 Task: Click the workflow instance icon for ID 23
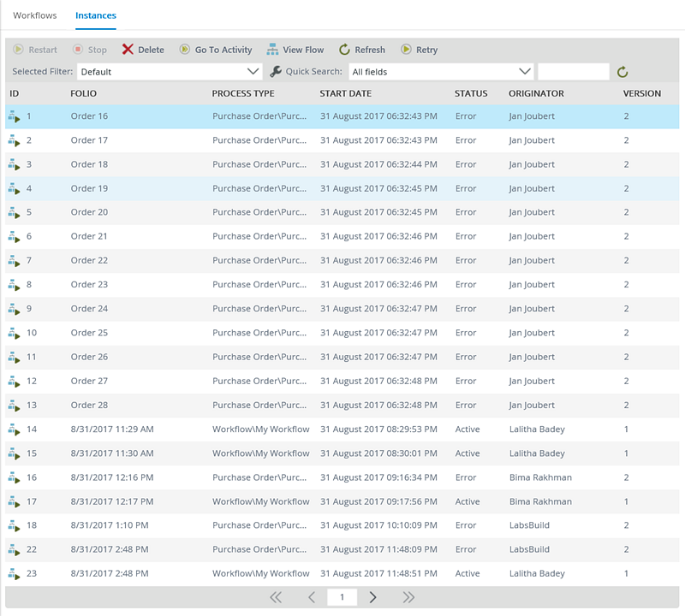coord(14,574)
